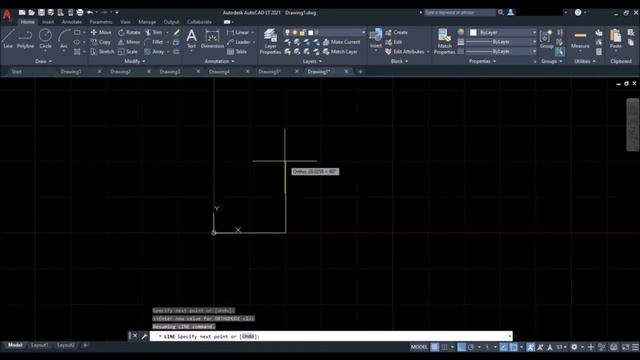Toggle grid display in status bar
Screen dimensions: 640x360
(x=435, y=347)
